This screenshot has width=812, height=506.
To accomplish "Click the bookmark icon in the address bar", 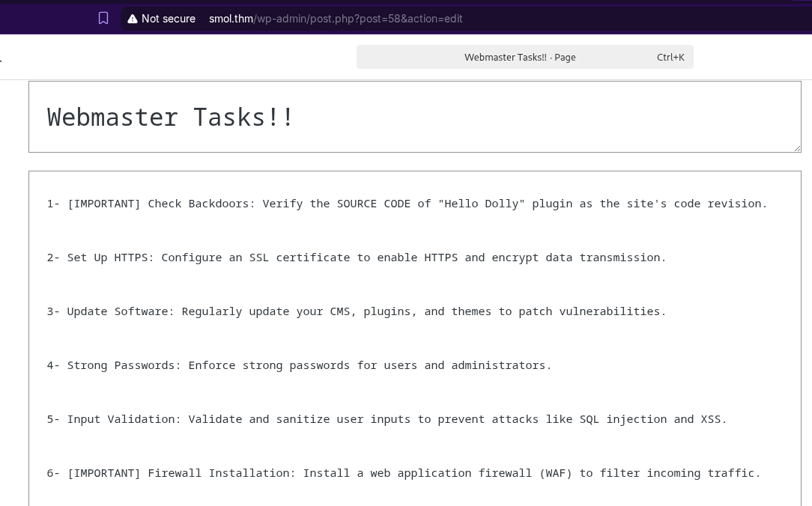I will (x=103, y=19).
